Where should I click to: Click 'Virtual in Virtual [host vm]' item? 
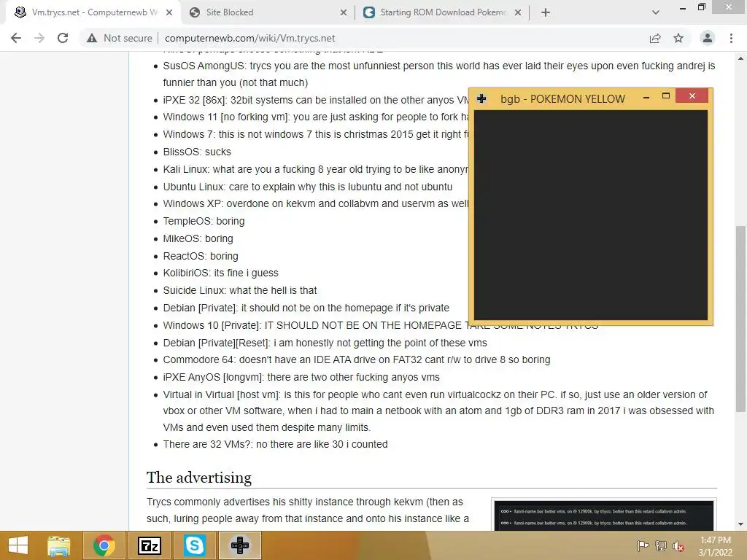pos(438,411)
